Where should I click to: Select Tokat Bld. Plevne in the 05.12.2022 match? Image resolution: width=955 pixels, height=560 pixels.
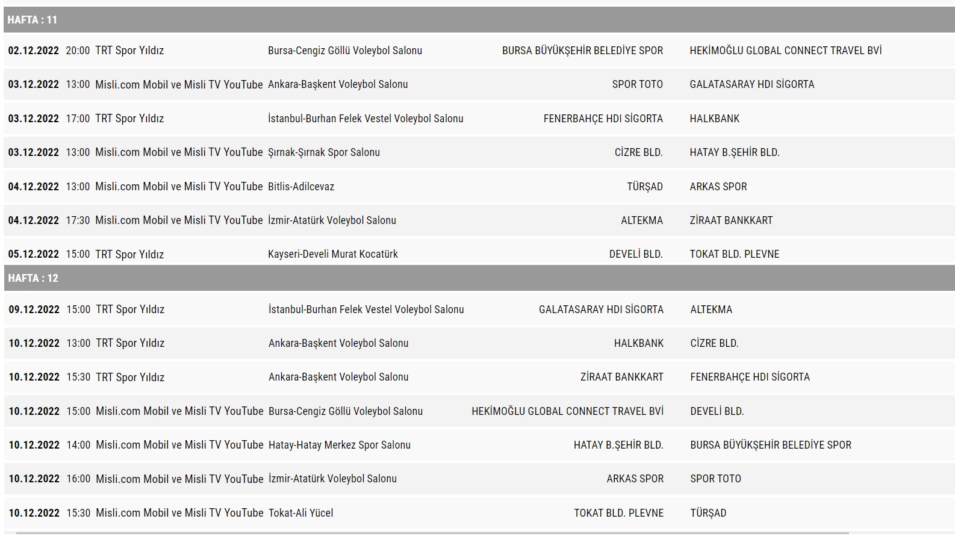pyautogui.click(x=734, y=254)
